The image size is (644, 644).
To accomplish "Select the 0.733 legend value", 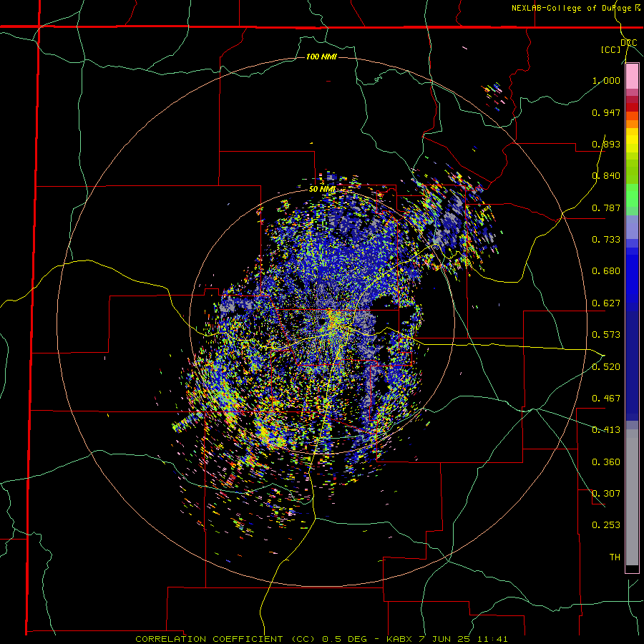I will coord(606,240).
